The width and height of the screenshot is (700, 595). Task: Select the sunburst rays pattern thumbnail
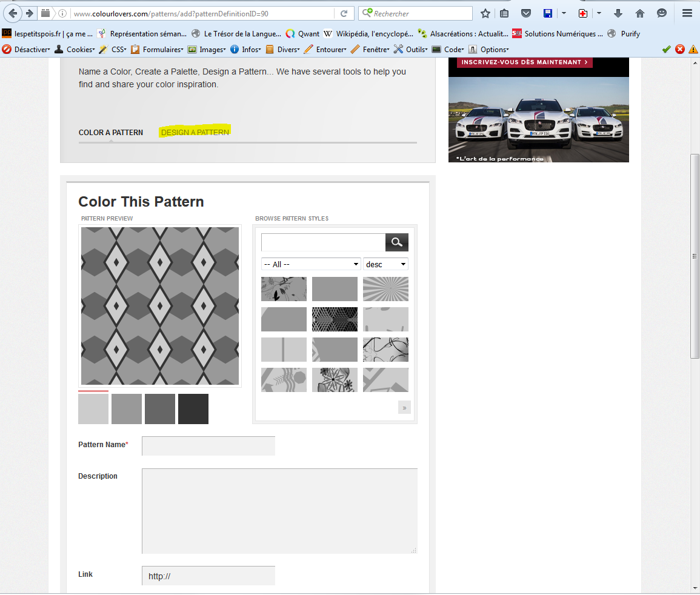385,289
